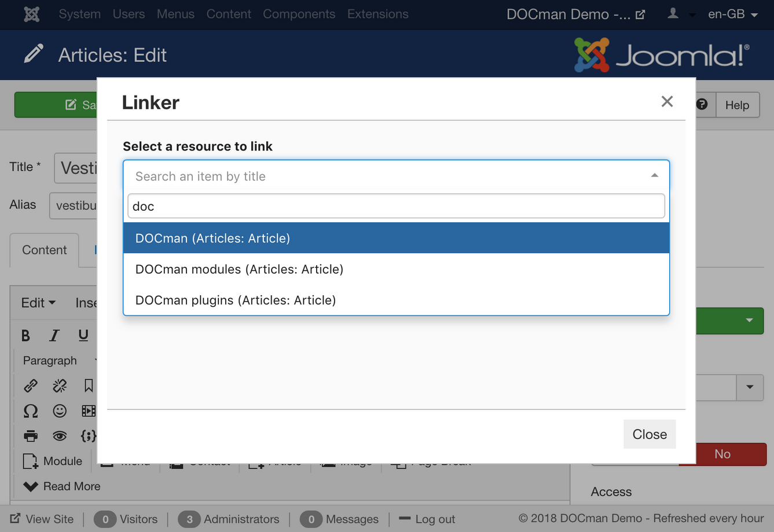Close the Linker dialog with X
774x532 pixels.
pos(667,101)
